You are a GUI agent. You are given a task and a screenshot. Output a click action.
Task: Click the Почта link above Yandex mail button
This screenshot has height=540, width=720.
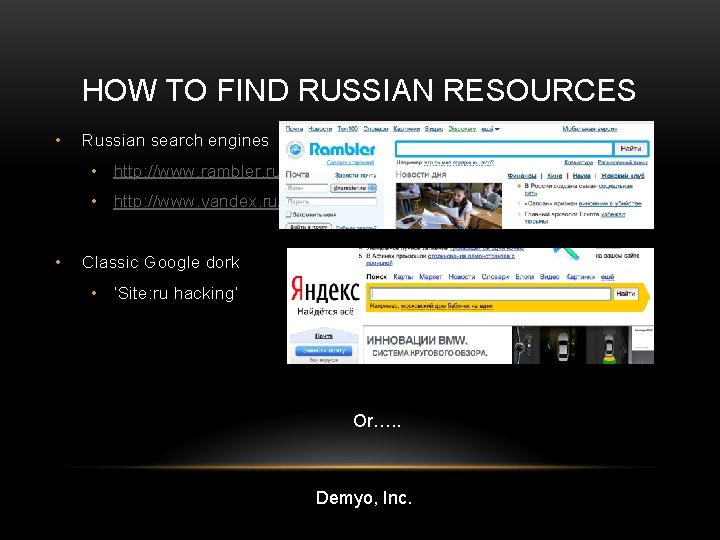(x=324, y=336)
